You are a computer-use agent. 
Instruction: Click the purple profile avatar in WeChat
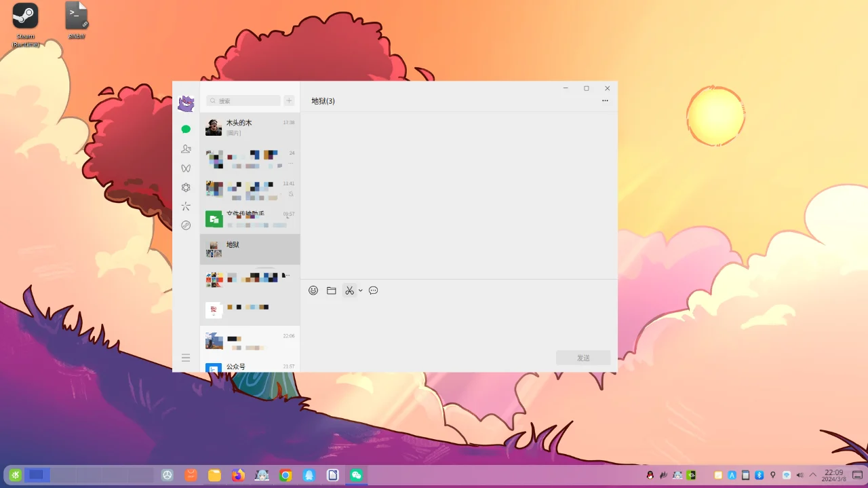[186, 104]
